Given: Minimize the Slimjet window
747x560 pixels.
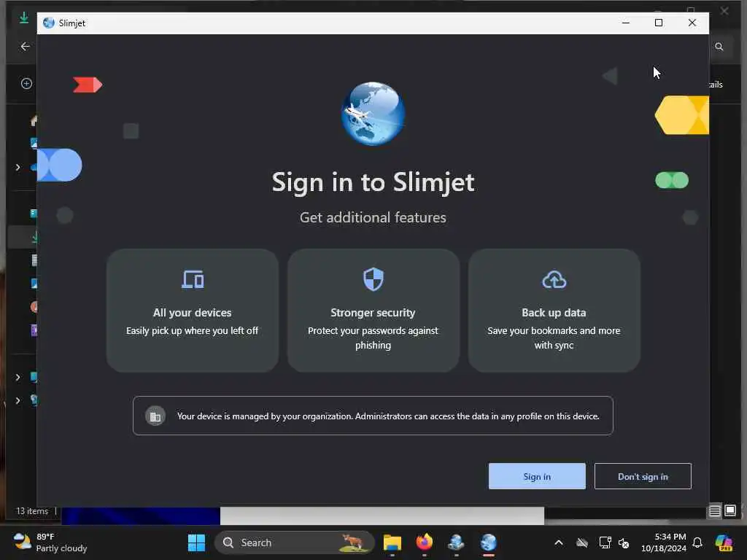Looking at the screenshot, I should (626, 23).
